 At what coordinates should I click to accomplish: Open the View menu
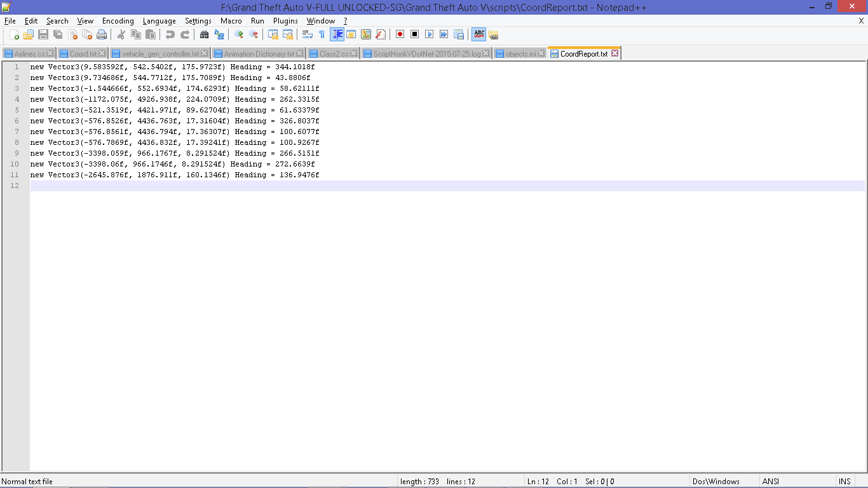click(85, 21)
